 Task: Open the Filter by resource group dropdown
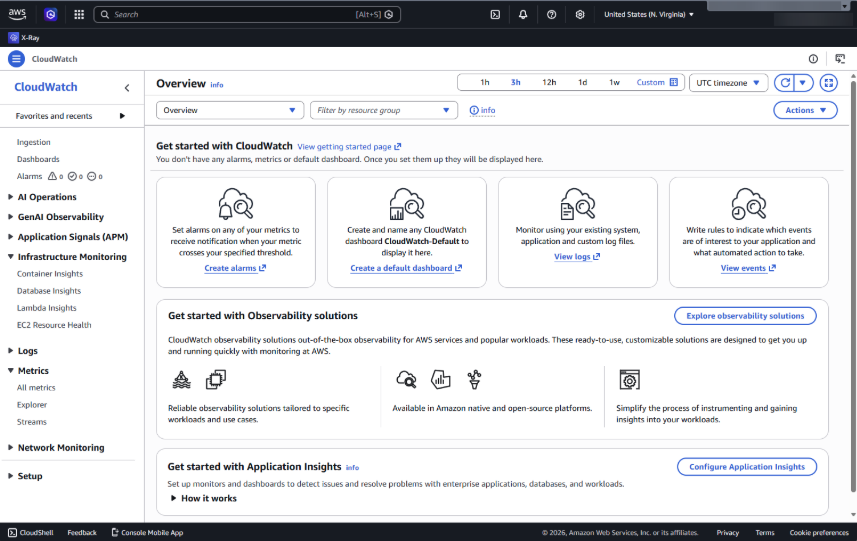tap(384, 110)
